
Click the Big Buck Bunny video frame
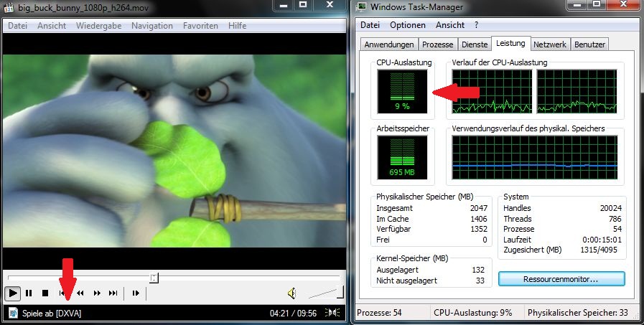click(x=174, y=151)
